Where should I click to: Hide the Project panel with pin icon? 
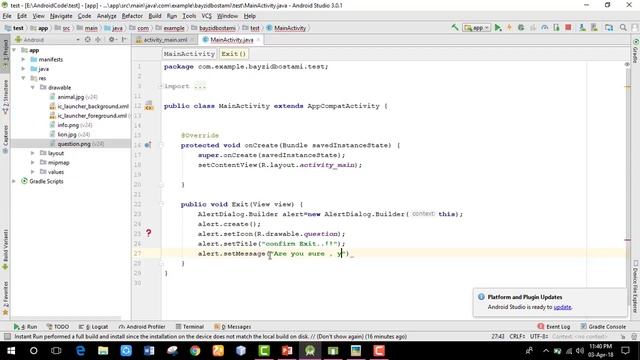(124, 40)
